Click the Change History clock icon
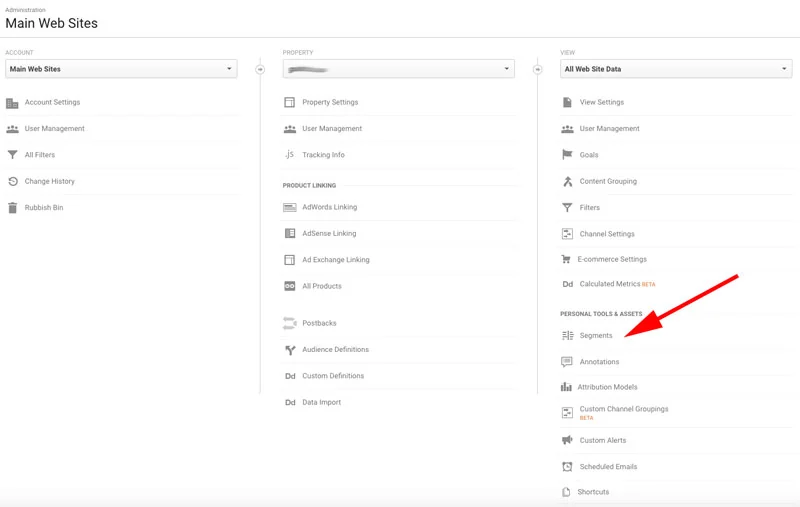Screen dimensions: 800x507 tap(13, 181)
